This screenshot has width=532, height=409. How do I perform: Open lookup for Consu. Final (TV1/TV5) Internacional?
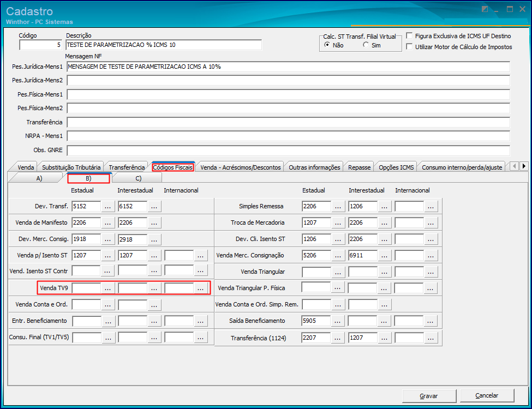200,338
